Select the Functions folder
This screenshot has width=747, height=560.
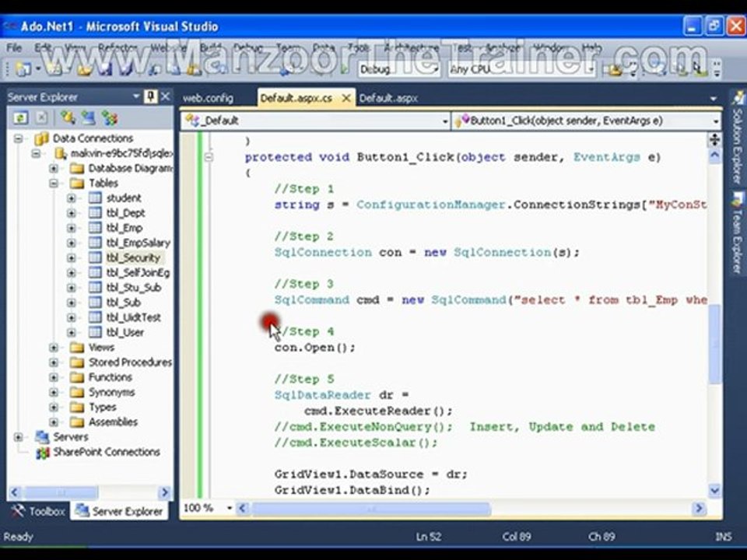click(110, 377)
